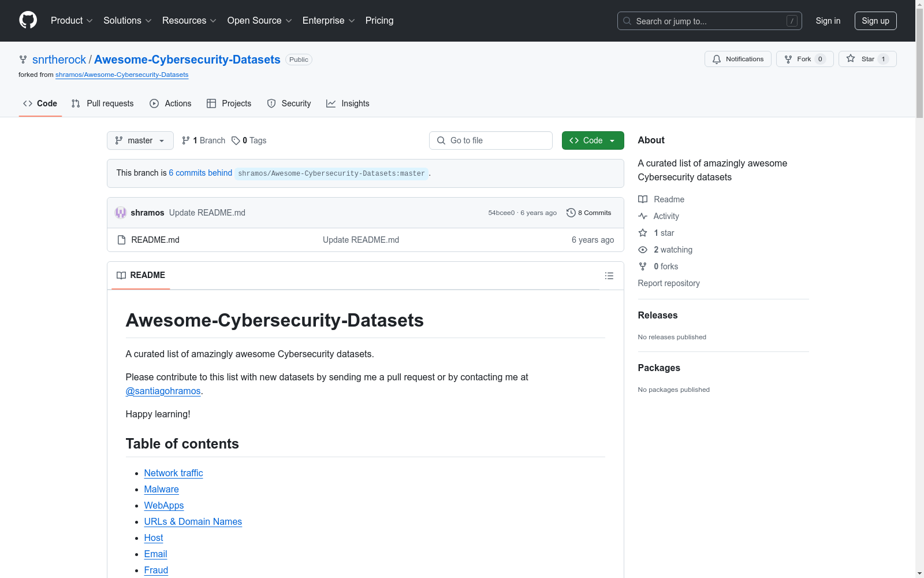Click the README outline list icon
924x578 pixels.
pyautogui.click(x=609, y=276)
